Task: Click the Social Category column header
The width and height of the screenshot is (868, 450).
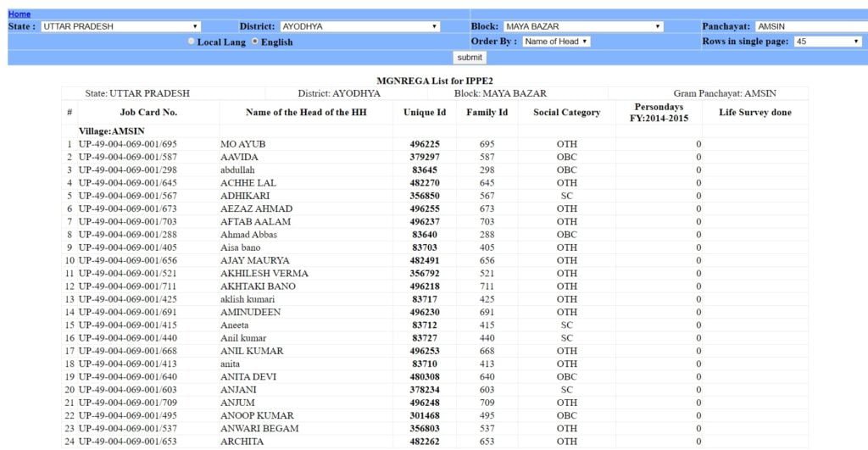Action: click(x=567, y=113)
